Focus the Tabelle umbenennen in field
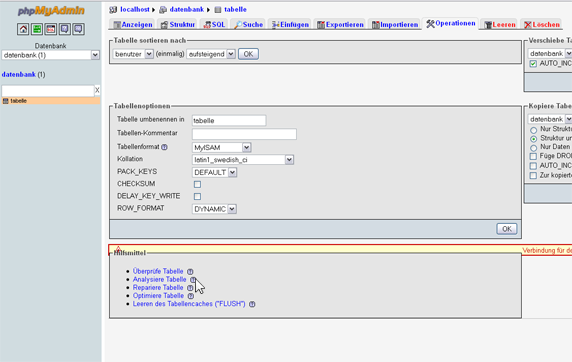Image resolution: width=572 pixels, height=362 pixels. [x=229, y=120]
